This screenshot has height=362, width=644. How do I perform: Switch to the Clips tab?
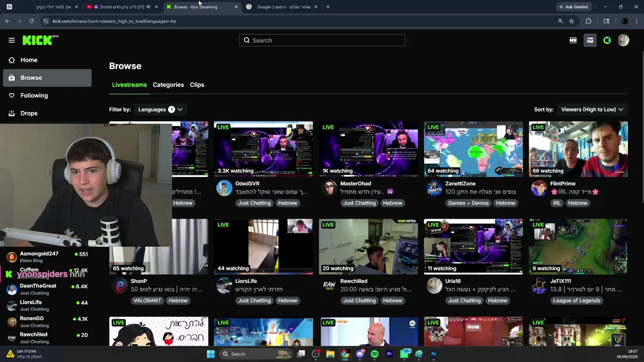197,84
